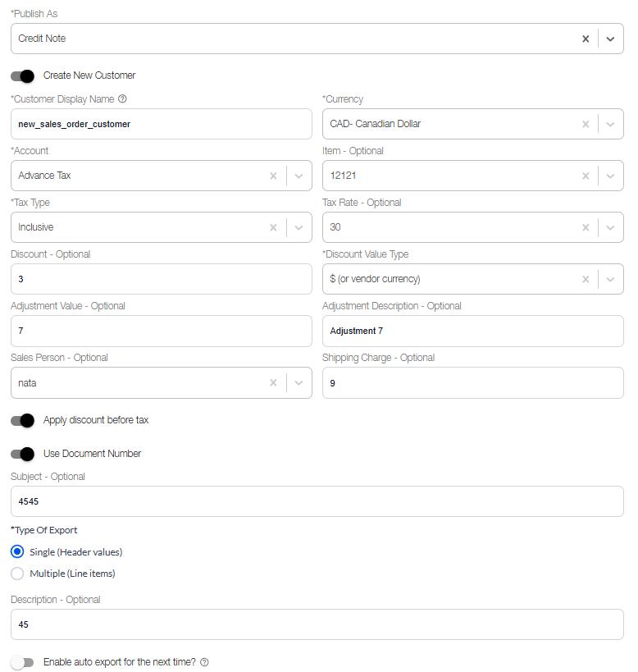638x672 pixels.
Task: Click inside the Shipping Charge field
Action: pos(472,382)
